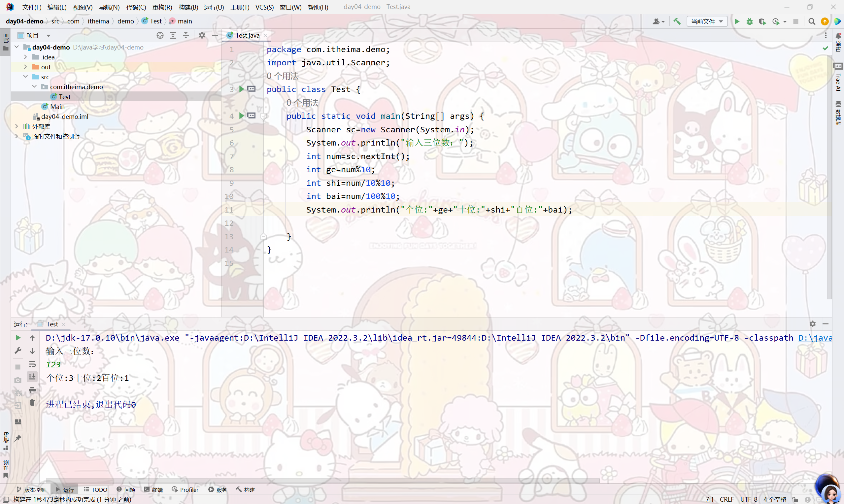Select the Test.java editor tab
The height and width of the screenshot is (504, 844).
coord(247,35)
